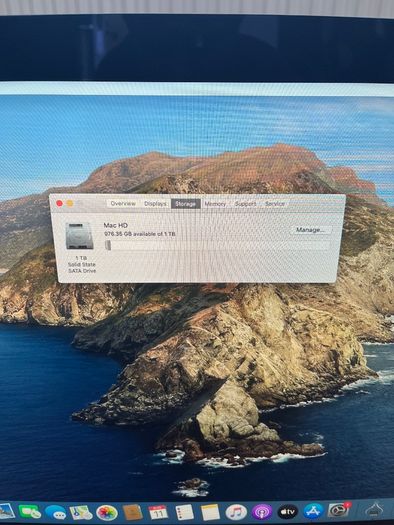
Task: Open System Preferences from the dock
Action: coord(339,510)
